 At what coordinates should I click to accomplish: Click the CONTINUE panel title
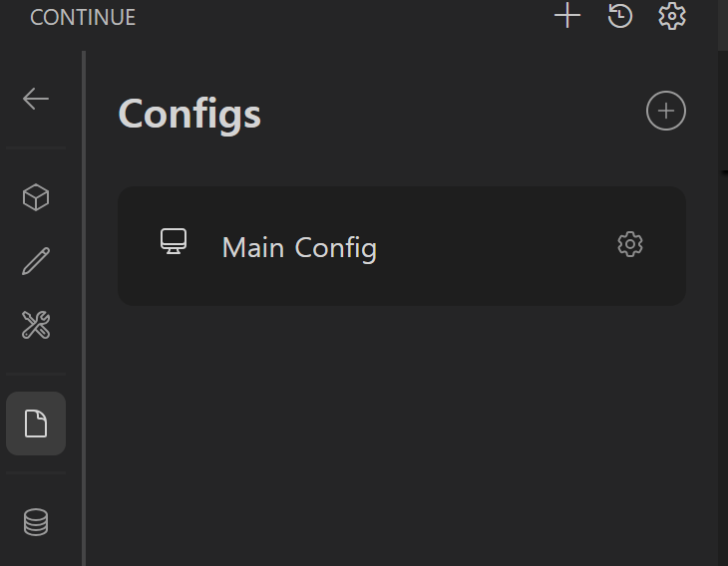(x=83, y=18)
